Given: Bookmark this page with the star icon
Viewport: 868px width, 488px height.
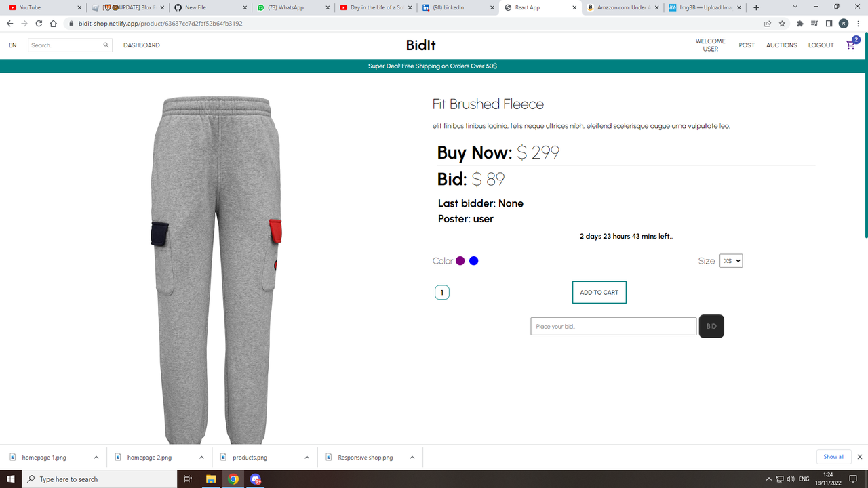Looking at the screenshot, I should (x=782, y=23).
